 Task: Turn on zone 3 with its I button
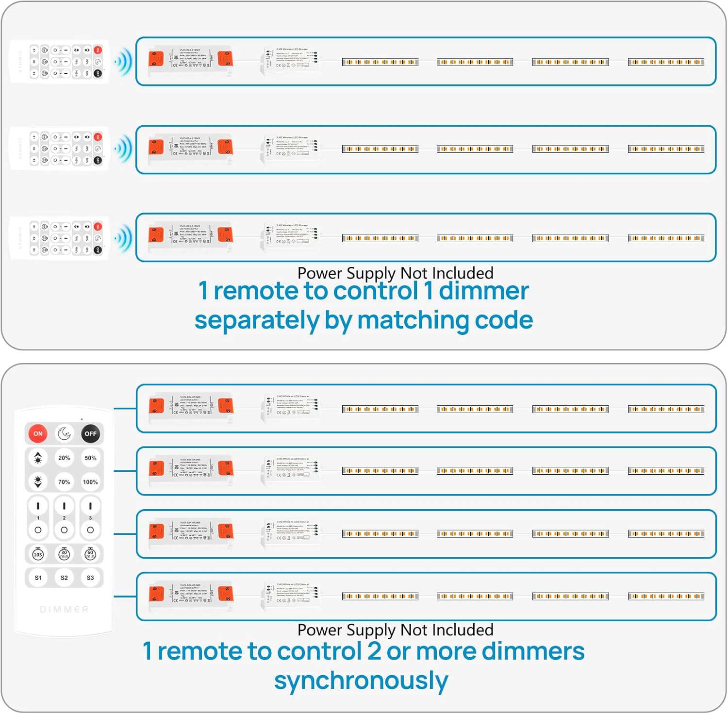[90, 506]
